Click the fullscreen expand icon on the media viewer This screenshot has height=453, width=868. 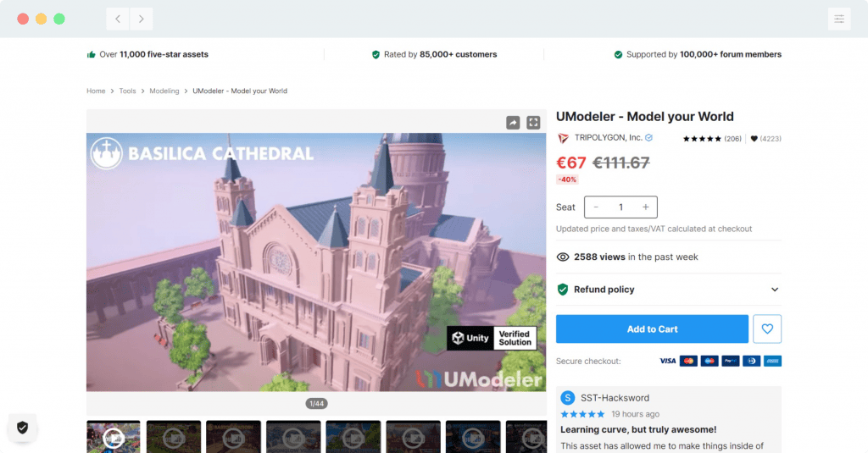(x=534, y=123)
